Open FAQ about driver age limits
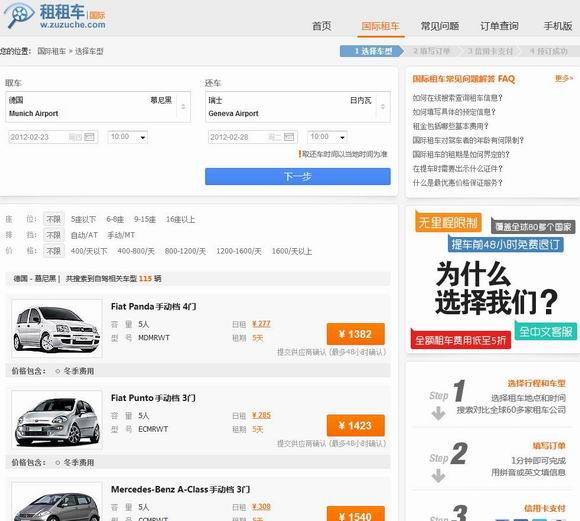 point(468,140)
